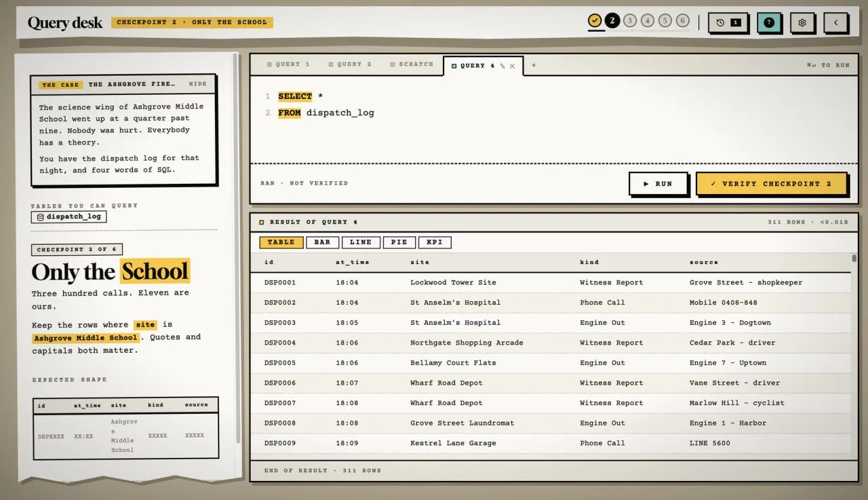868x500 pixels.
Task: Click the SELECT keyword in editor
Action: coord(295,96)
